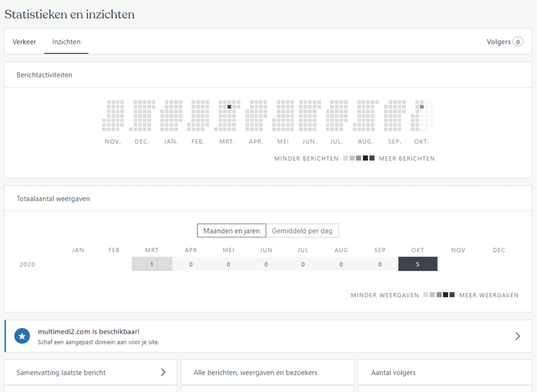537x392 pixels.
Task: Click the blue star icon in domain banner
Action: (x=22, y=336)
